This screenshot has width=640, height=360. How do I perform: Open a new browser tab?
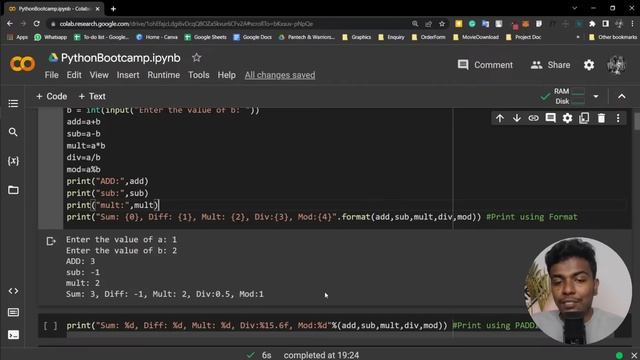click(113, 9)
